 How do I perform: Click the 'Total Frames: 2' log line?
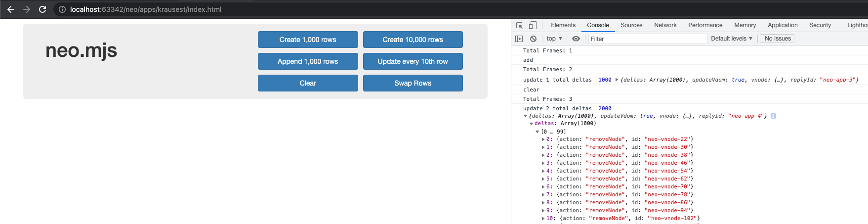[x=547, y=69]
